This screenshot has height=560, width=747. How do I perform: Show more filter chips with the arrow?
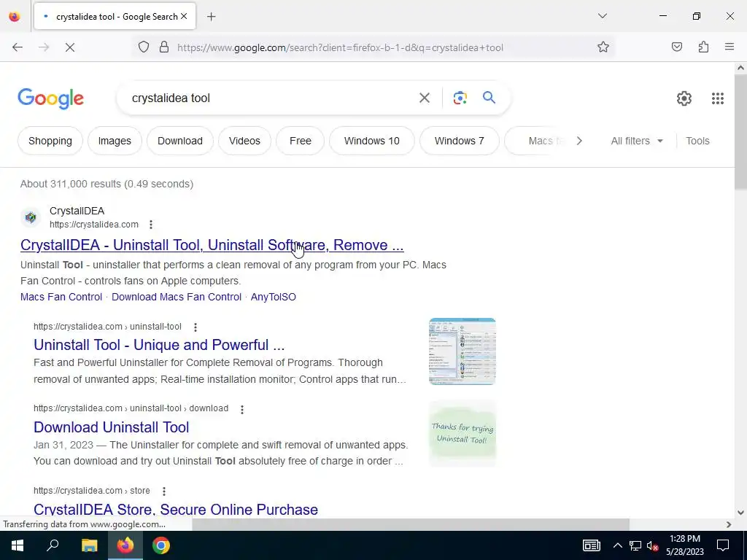[579, 141]
